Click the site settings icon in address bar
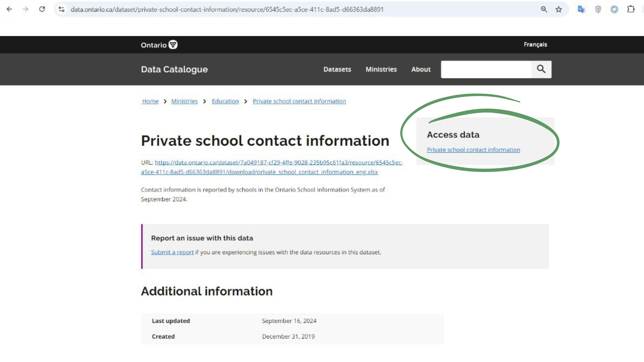This screenshot has height=362, width=644. pos(62,9)
